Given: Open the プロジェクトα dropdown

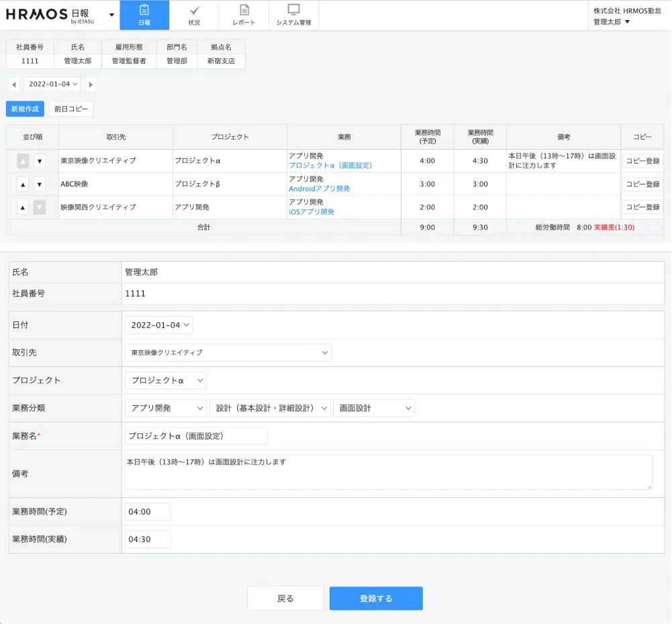Looking at the screenshot, I should tap(165, 380).
